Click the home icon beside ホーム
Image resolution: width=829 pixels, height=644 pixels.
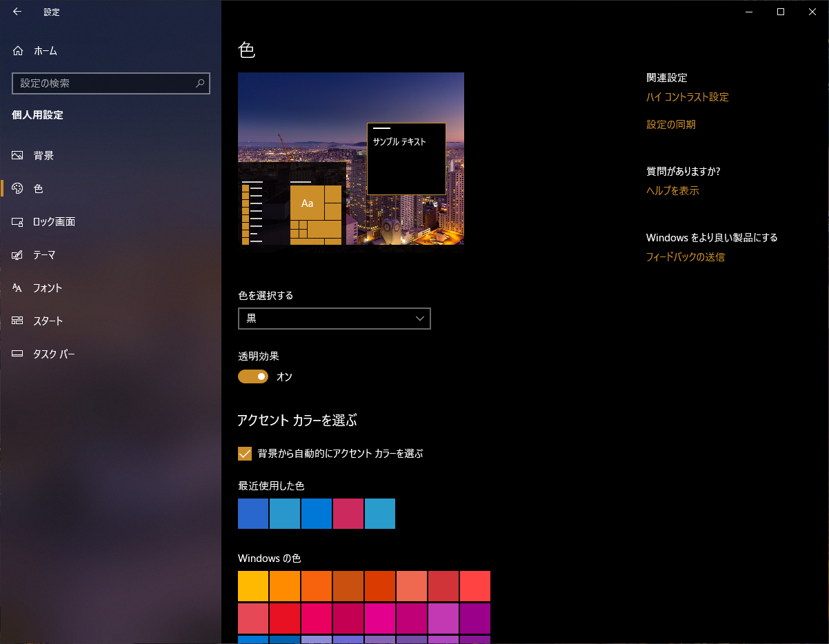tap(18, 50)
